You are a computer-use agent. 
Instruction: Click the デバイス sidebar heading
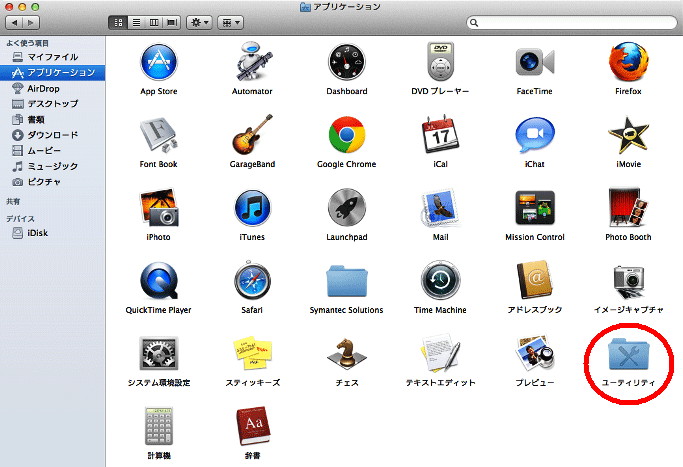coord(20,219)
